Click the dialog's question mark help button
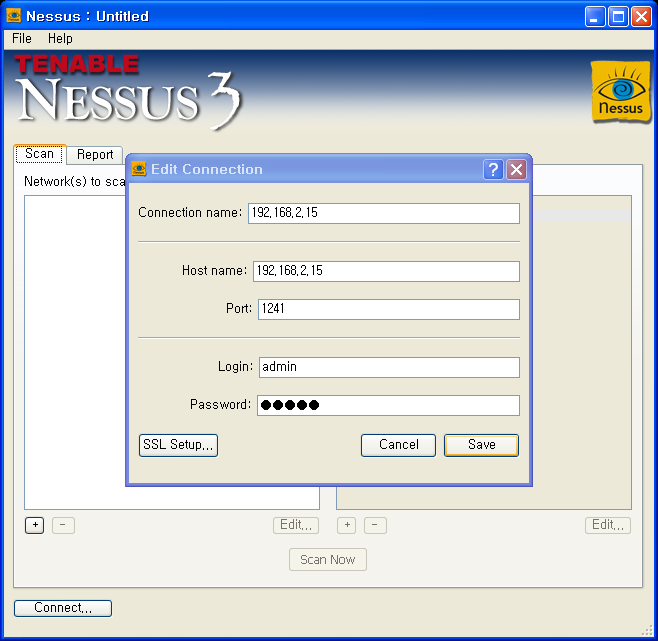 point(493,170)
